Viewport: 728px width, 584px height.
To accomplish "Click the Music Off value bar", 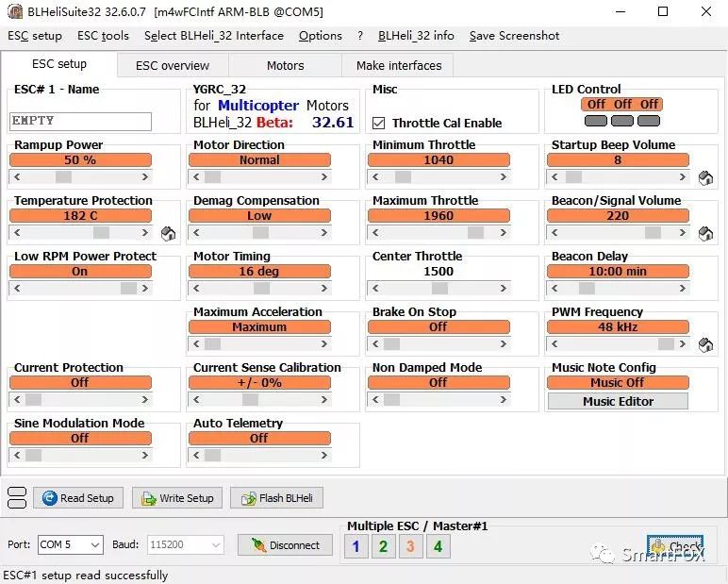I will (x=618, y=383).
